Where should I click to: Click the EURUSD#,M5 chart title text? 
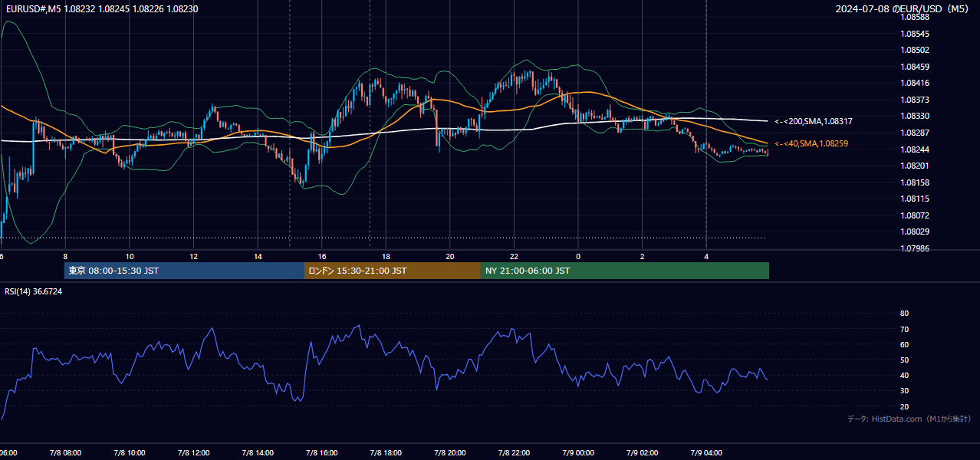(100, 8)
